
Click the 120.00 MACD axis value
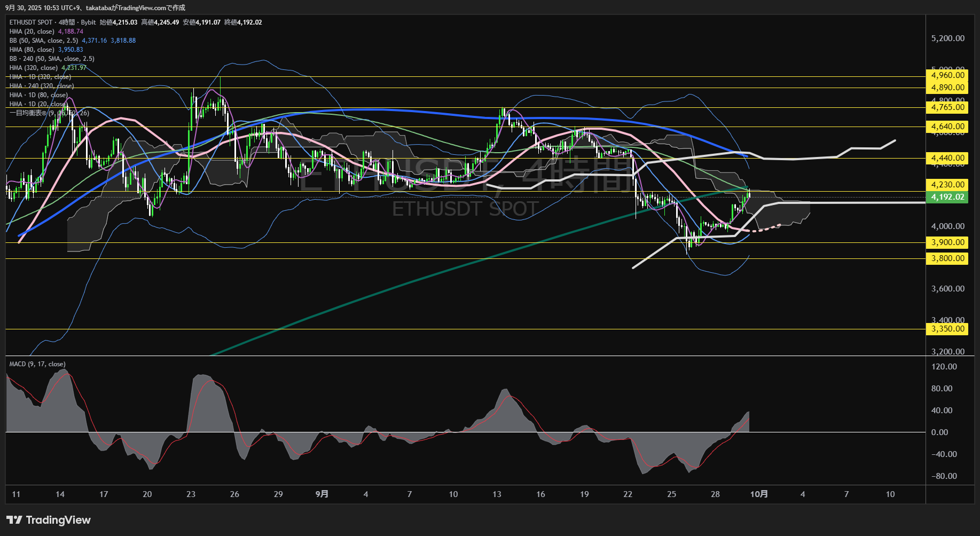click(944, 367)
